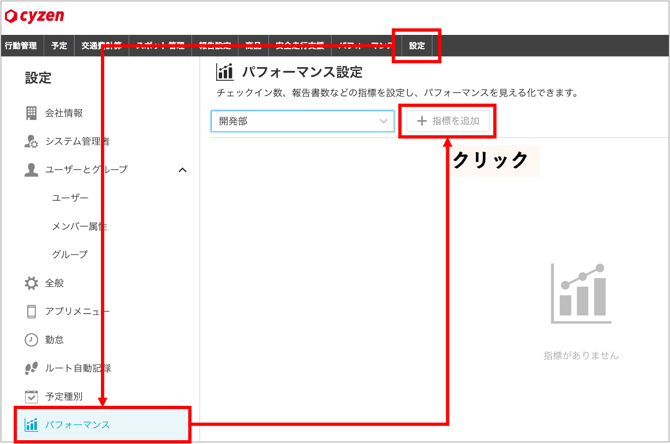The width and height of the screenshot is (670, 444).
Task: Click the 勤怠 clock icon
Action: click(31, 340)
